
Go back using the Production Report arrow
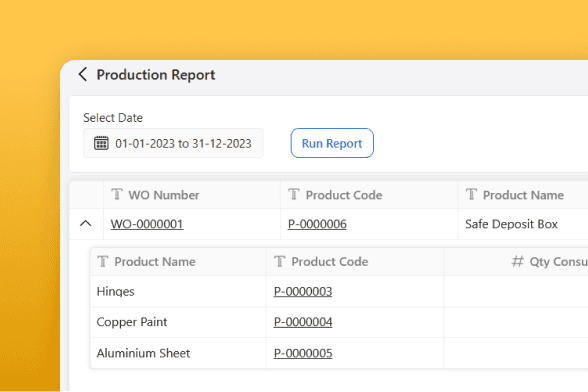tap(83, 74)
